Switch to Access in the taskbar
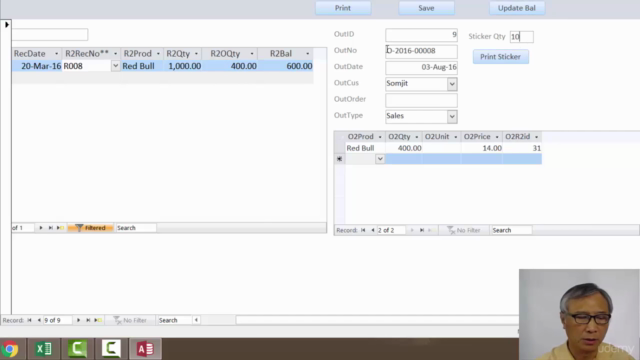Viewport: 640px width, 360px height. coord(145,349)
